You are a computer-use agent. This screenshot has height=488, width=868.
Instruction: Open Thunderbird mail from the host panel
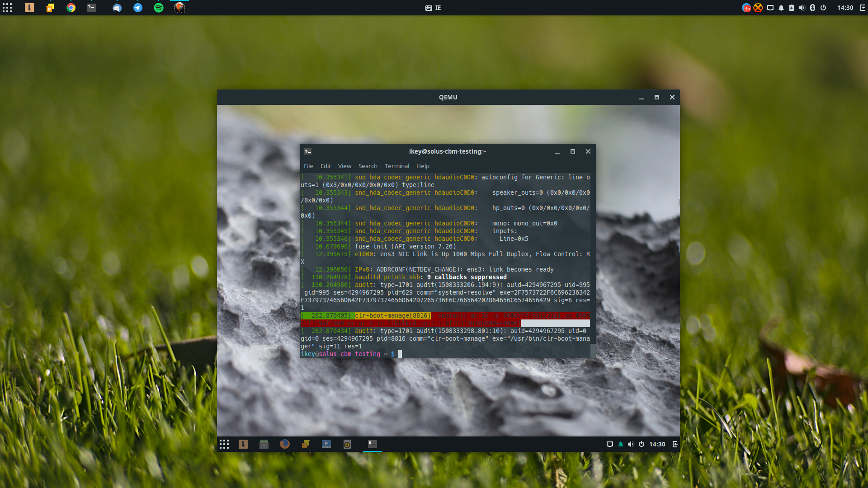coord(117,8)
